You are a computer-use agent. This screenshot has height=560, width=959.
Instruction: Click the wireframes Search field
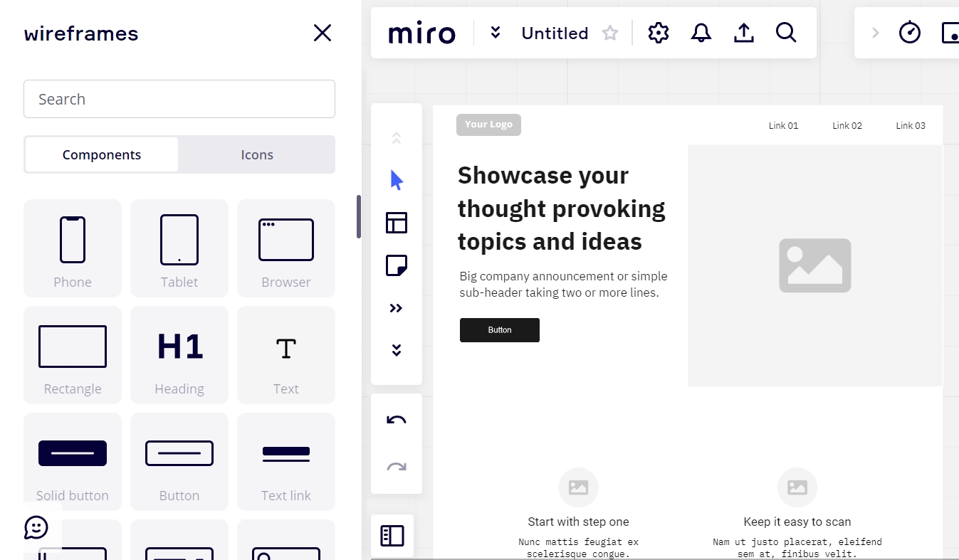pos(179,99)
